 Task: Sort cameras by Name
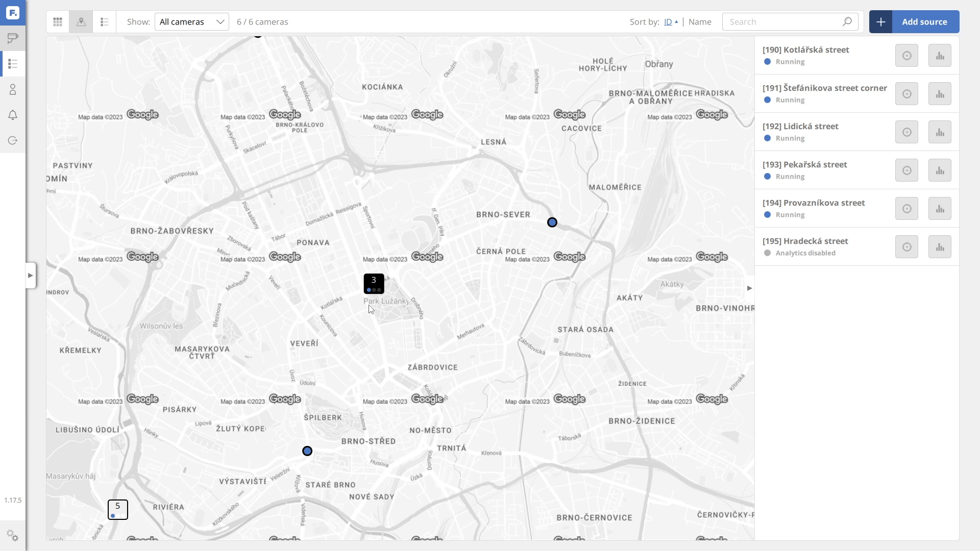(699, 22)
